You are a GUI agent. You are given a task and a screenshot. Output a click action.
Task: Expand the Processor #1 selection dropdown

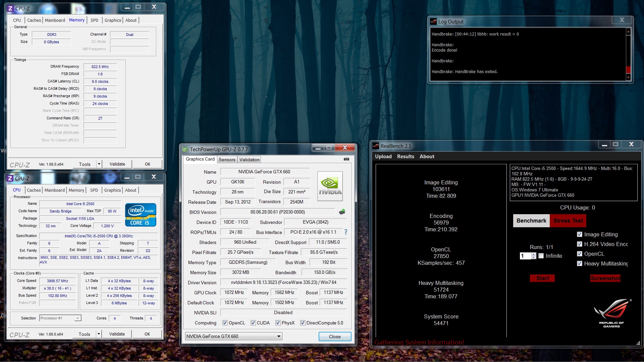point(77,318)
